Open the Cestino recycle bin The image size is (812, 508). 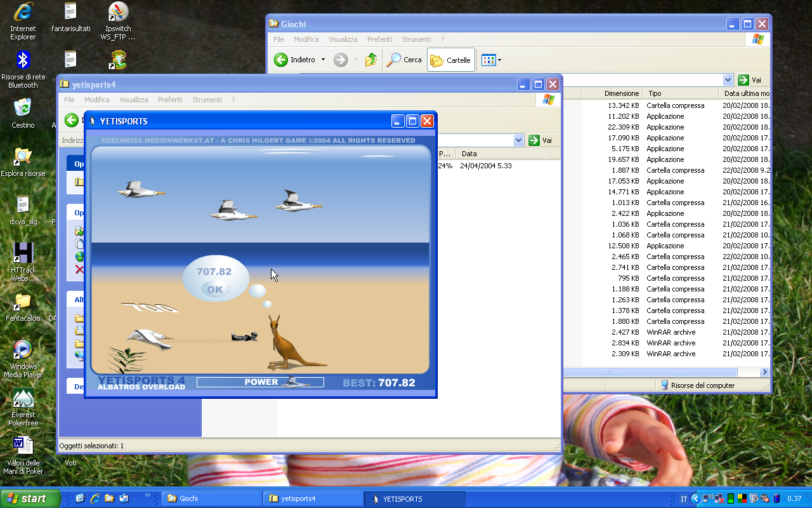(x=23, y=113)
